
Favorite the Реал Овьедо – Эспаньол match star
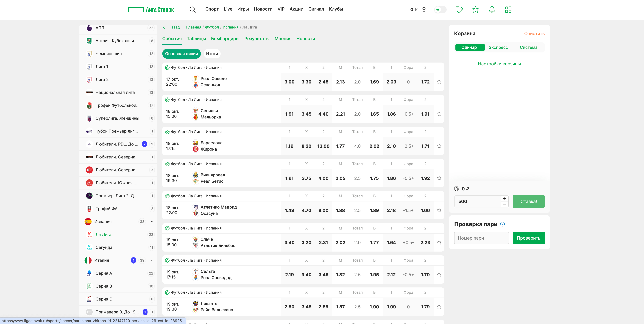439,82
